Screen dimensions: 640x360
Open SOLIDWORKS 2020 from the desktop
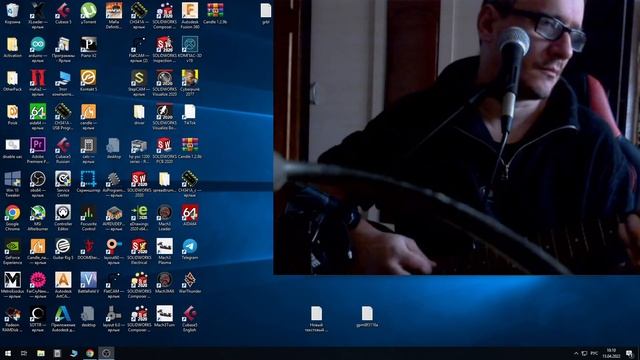point(139,184)
